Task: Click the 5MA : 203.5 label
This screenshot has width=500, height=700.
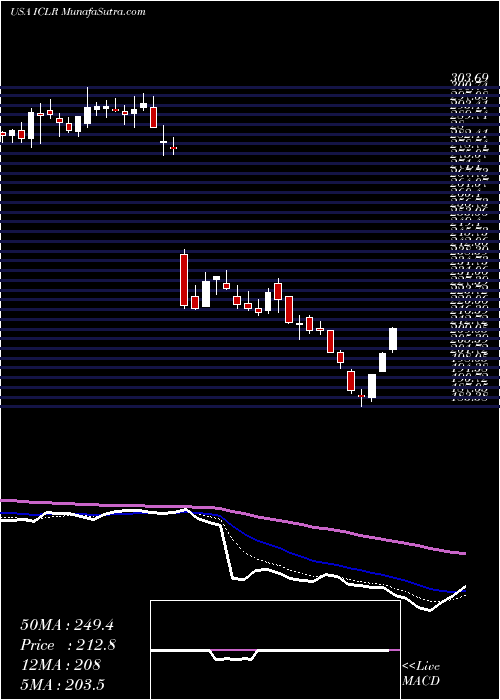Action: 63,684
